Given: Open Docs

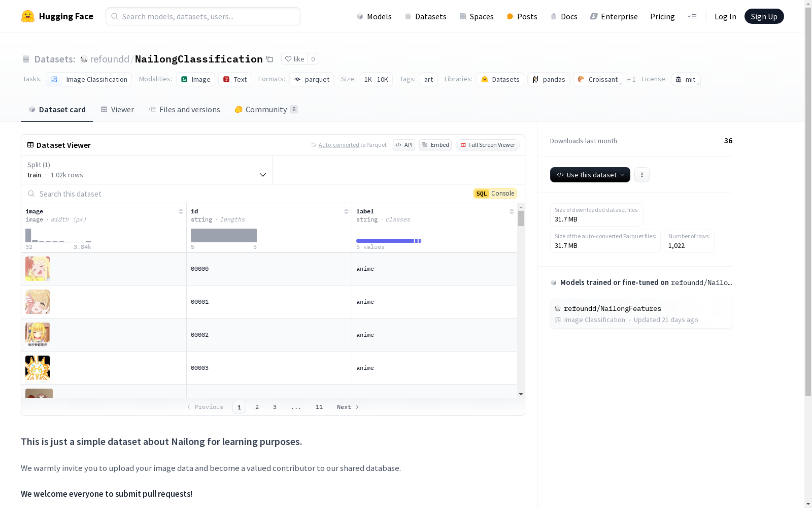Looking at the screenshot, I should coord(564,16).
